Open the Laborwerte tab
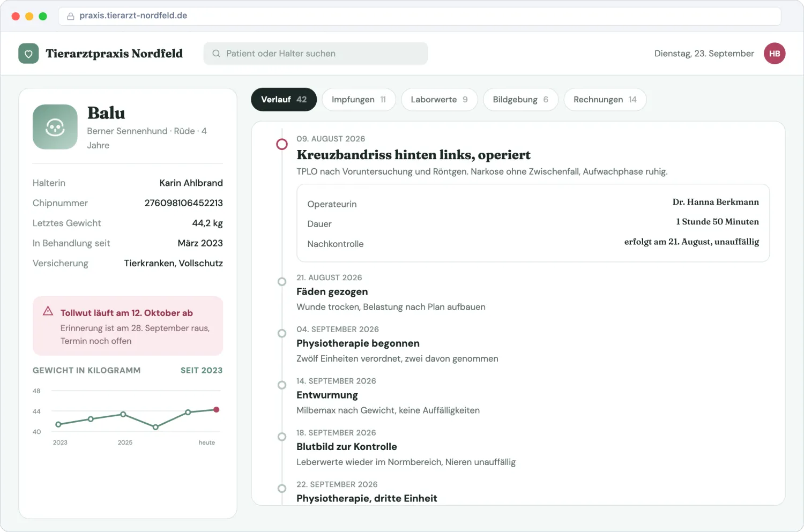The image size is (804, 532). pyautogui.click(x=439, y=100)
